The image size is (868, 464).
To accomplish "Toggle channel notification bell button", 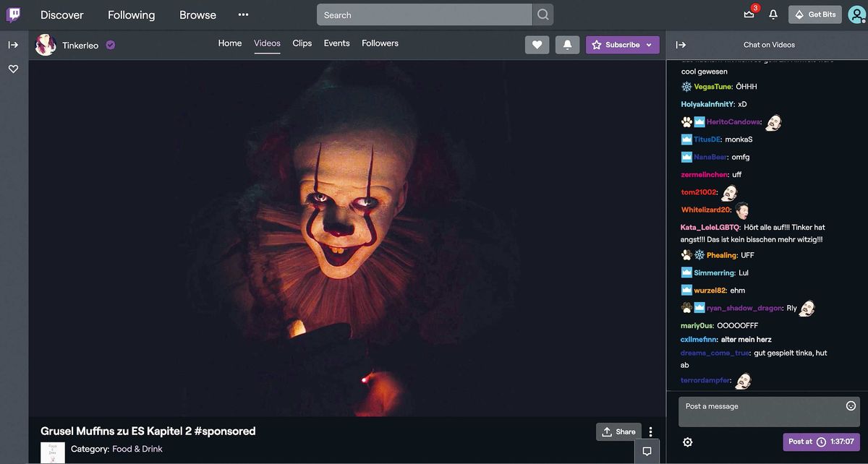I will [x=568, y=45].
